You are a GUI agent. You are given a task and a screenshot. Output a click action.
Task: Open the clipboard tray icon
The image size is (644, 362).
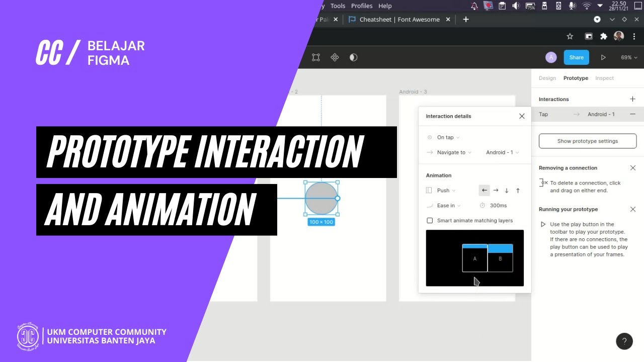pyautogui.click(x=502, y=6)
